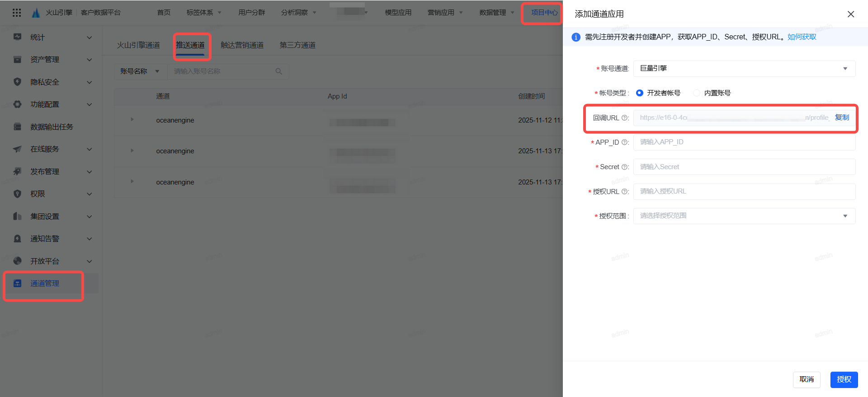The image size is (868, 397).
Task: Click the blue info icon in the notice
Action: (x=576, y=37)
